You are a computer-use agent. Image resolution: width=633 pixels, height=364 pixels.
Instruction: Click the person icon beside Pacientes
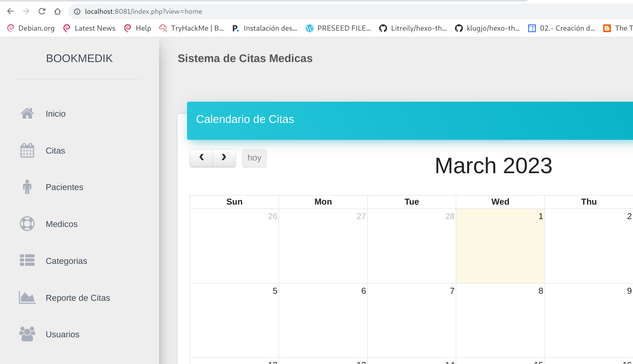27,187
